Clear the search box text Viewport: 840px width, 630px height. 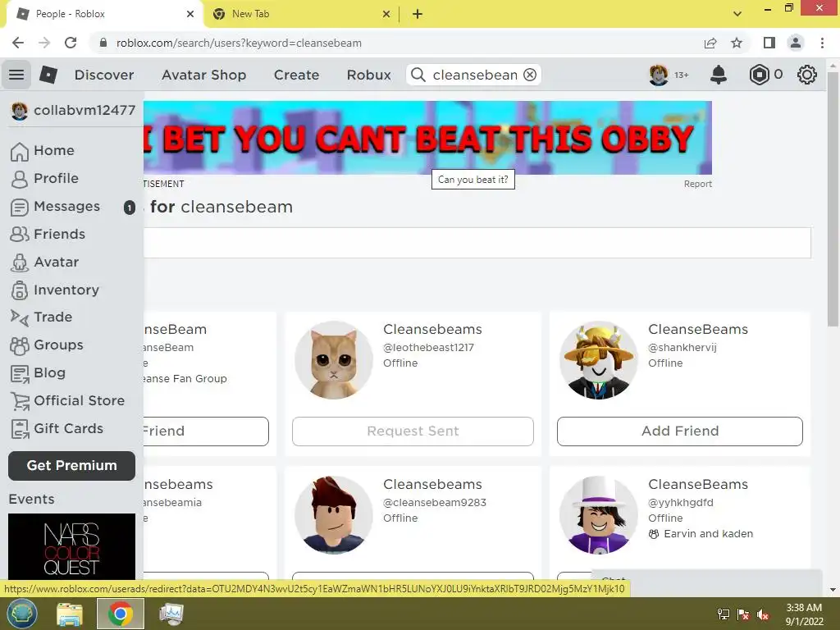tap(530, 75)
